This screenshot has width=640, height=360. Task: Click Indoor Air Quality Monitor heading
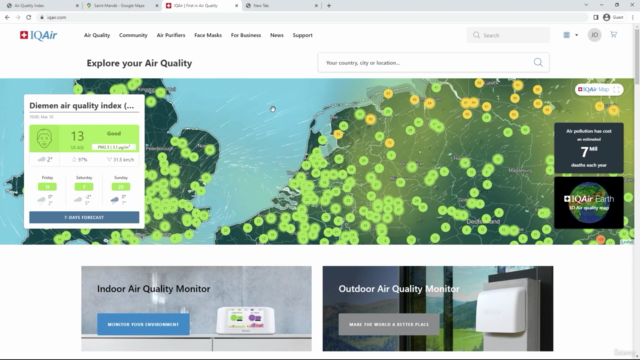coord(153,289)
